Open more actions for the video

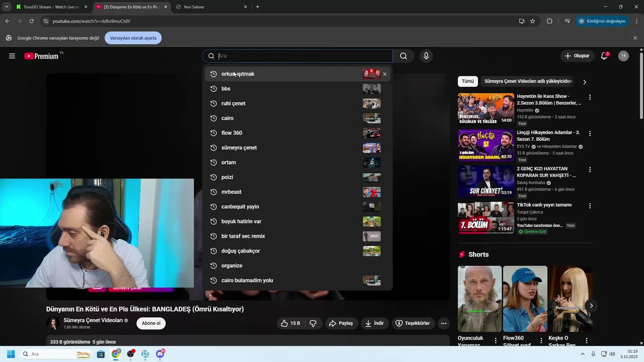444,323
